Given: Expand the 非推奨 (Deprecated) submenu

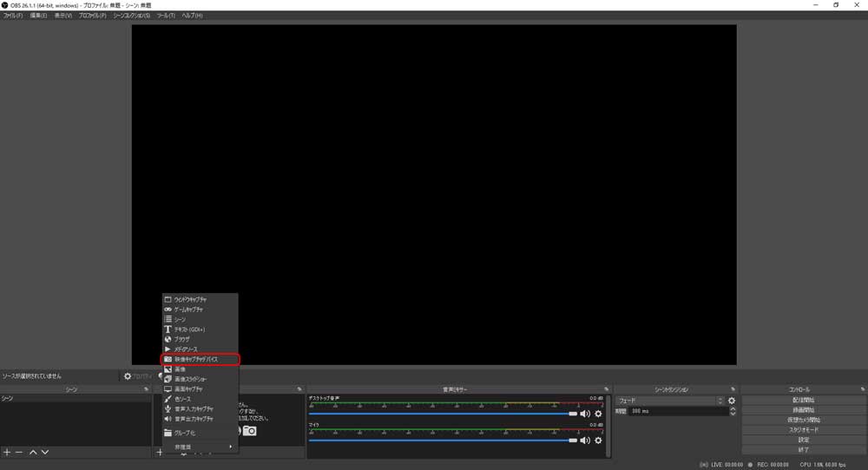Looking at the screenshot, I should (200, 447).
